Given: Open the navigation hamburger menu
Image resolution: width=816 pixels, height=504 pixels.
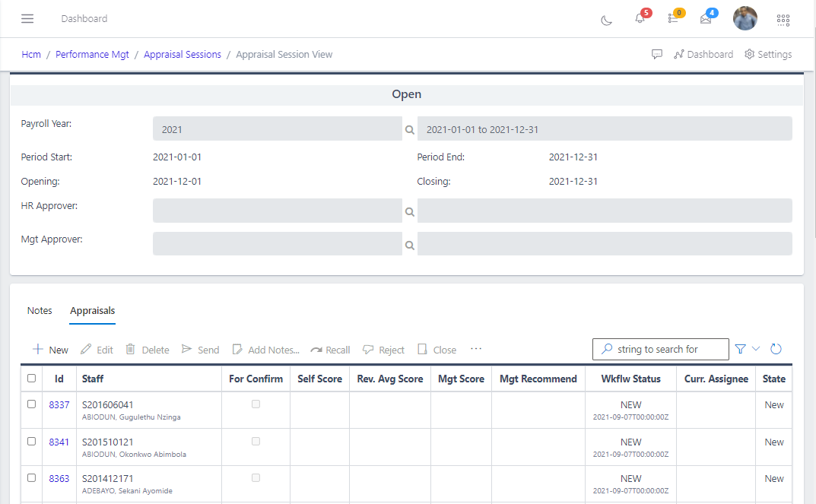Looking at the screenshot, I should point(27,18).
